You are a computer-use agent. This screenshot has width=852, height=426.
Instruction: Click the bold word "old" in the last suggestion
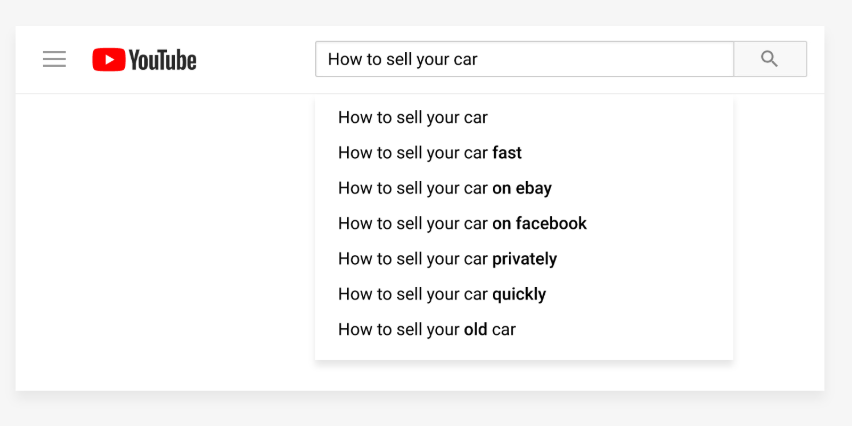[x=476, y=329]
